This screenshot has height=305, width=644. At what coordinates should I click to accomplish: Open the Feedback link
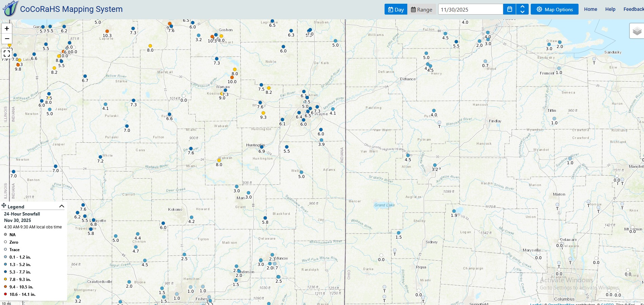click(x=633, y=9)
